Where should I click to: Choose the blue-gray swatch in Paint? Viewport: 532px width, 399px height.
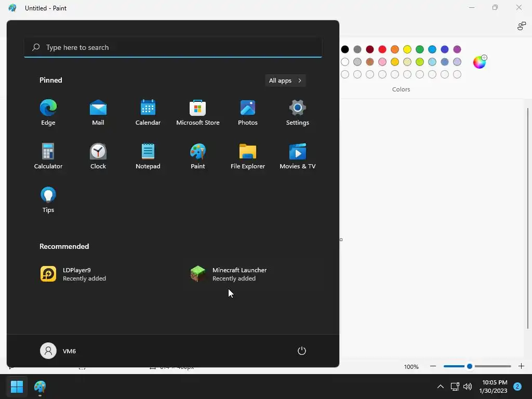tap(445, 62)
